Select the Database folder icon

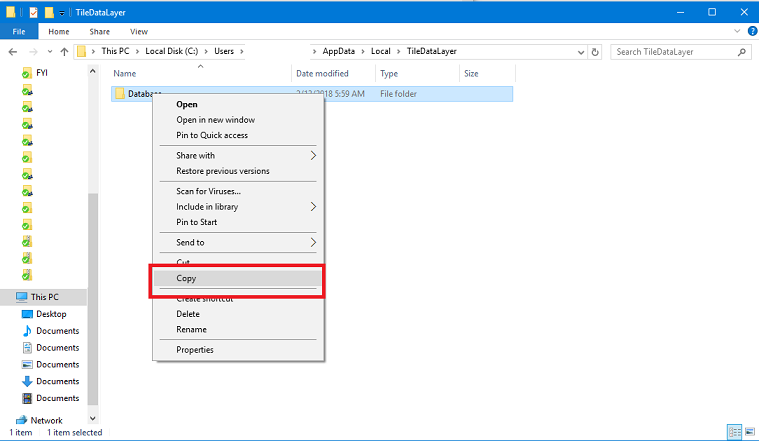coord(120,93)
